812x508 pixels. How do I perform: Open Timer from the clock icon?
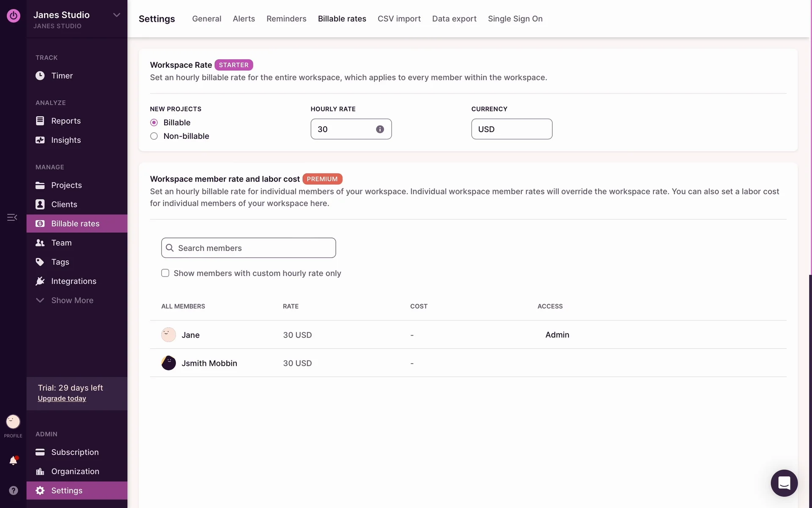pos(40,76)
